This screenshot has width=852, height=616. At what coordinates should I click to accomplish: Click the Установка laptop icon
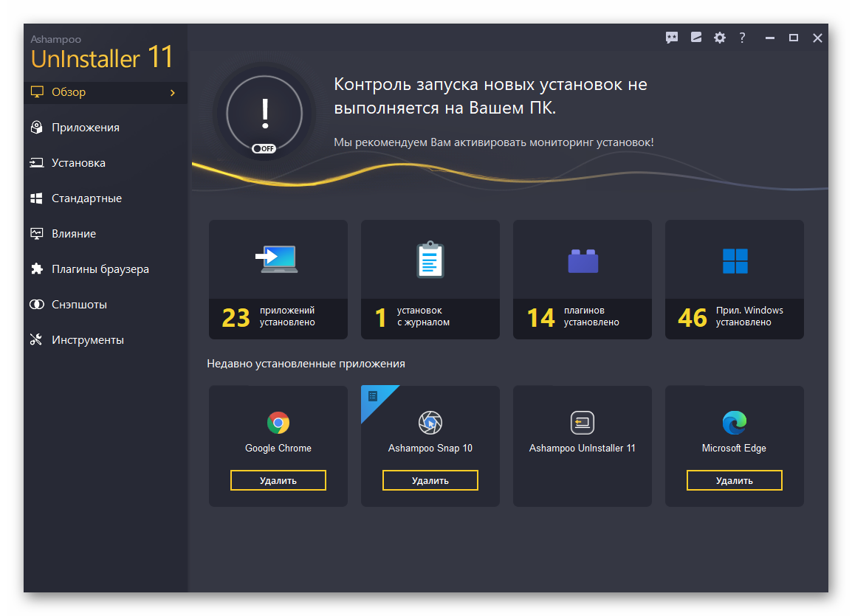coord(36,163)
